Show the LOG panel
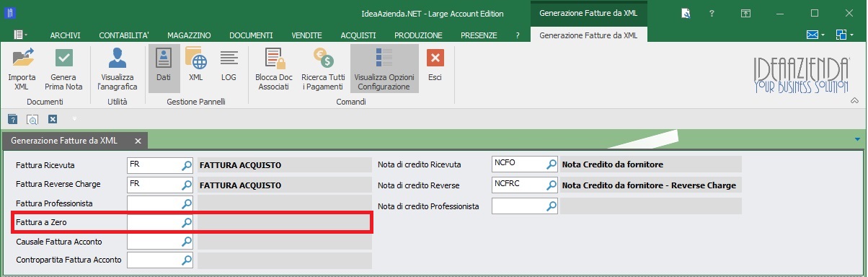This screenshot has height=277, width=868. (x=229, y=69)
